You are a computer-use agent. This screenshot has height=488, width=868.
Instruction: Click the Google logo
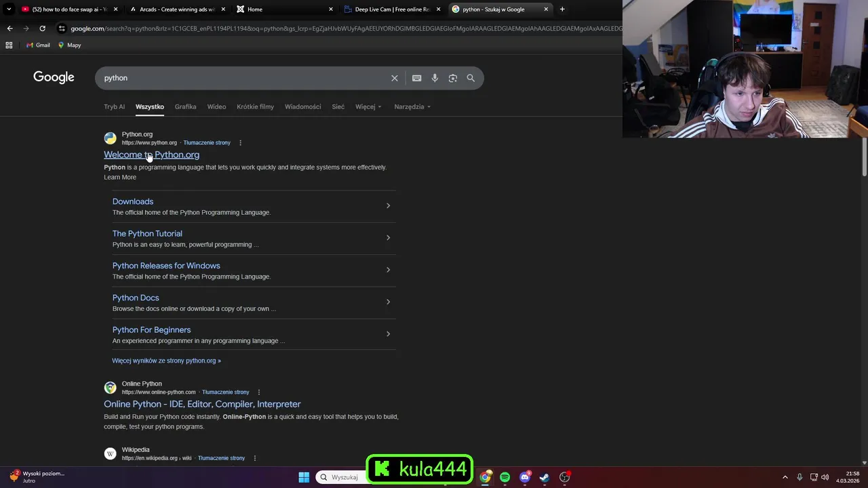coord(54,77)
